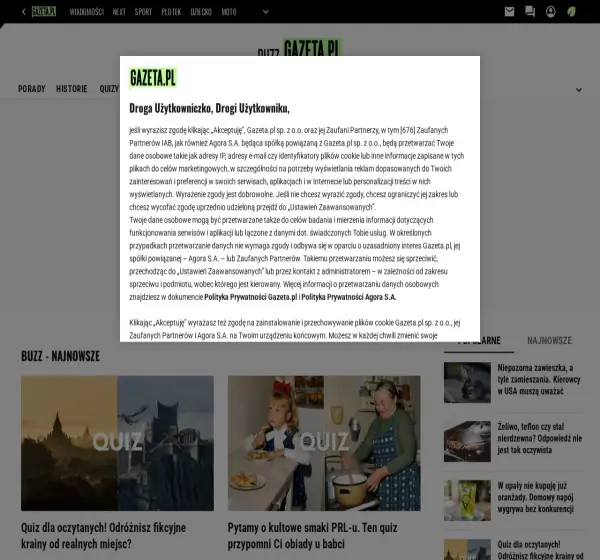Open article Żeliwo, teflon czy stal nierdzewna
This screenshot has height=560, width=600.
tap(540, 438)
